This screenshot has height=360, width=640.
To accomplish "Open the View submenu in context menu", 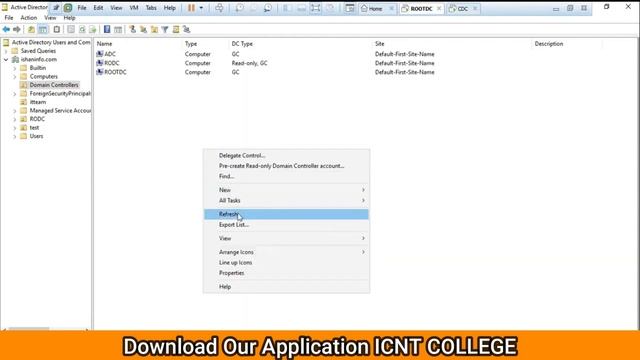I will click(286, 238).
